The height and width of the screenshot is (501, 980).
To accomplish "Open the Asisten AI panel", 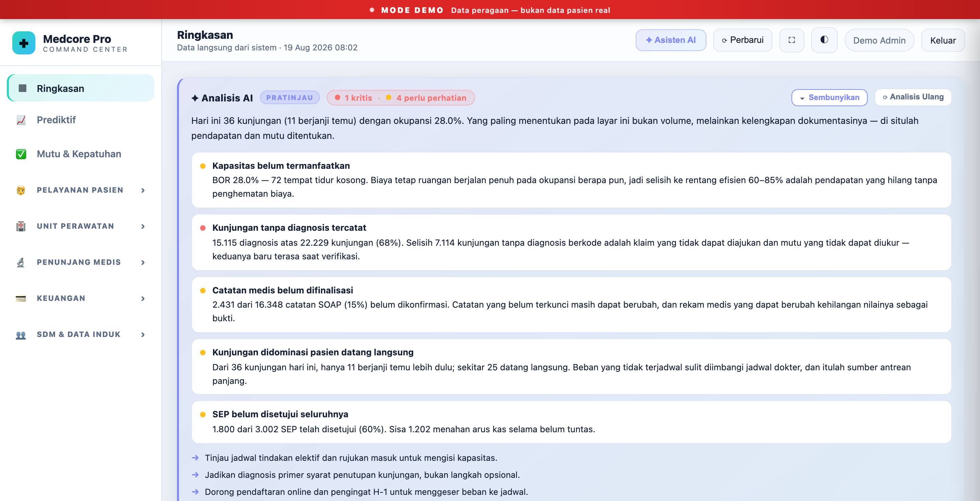I will (671, 40).
